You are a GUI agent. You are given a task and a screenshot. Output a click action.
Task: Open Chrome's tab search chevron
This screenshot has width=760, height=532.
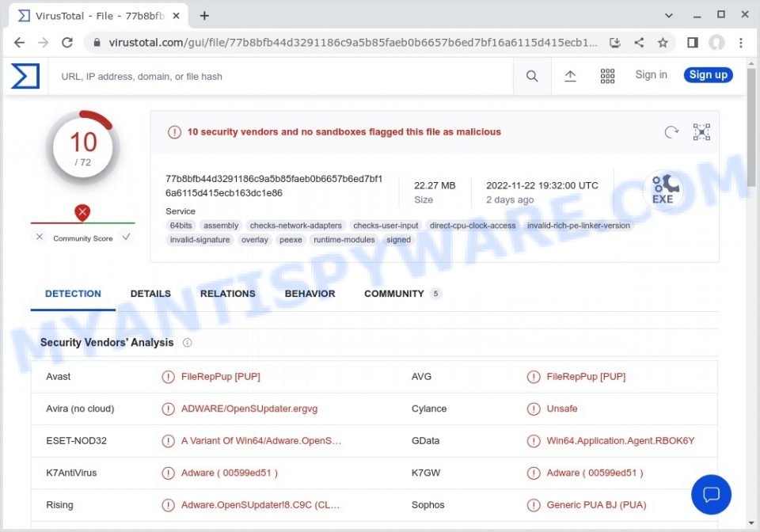[669, 15]
